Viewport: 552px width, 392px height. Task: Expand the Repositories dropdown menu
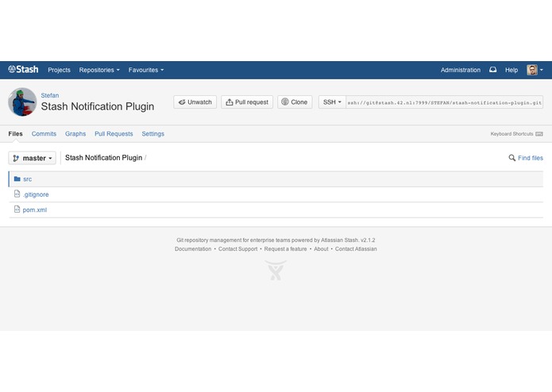coord(99,70)
